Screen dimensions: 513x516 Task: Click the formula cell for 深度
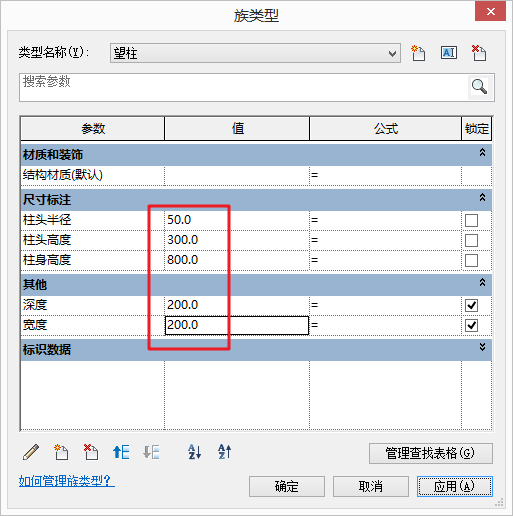pos(386,305)
